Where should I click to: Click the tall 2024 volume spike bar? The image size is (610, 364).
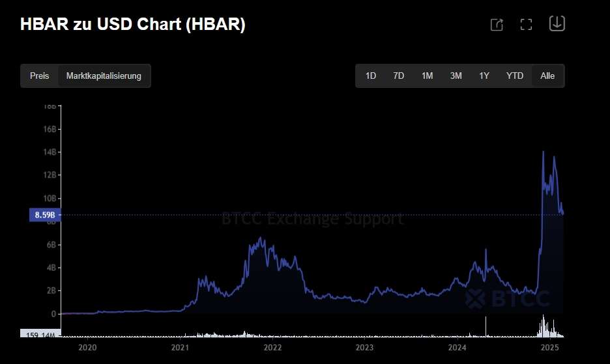[486, 327]
